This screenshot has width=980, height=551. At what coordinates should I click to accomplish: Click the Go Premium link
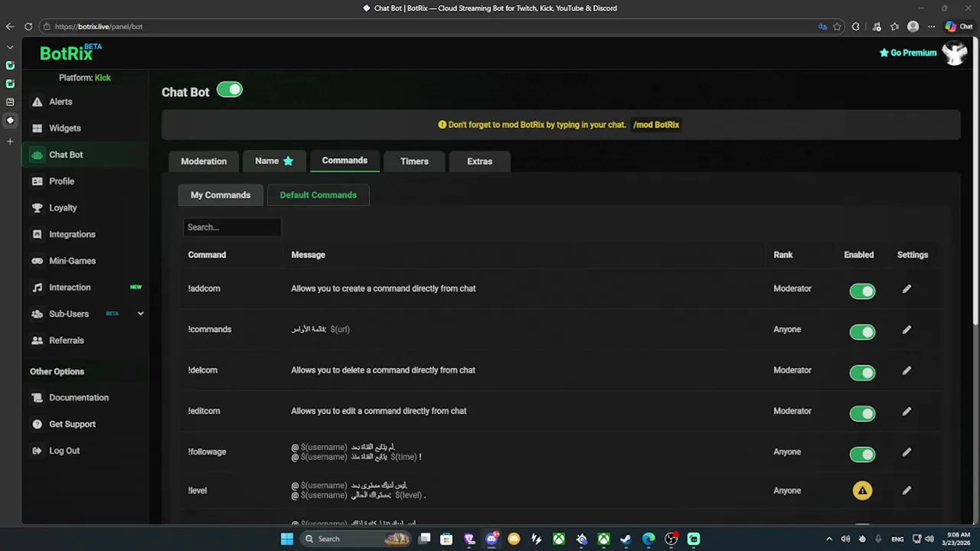908,53
